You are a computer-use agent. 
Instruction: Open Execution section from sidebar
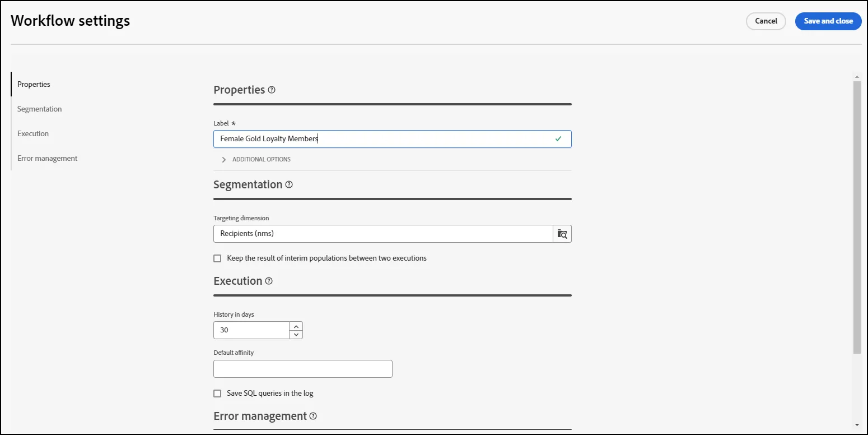(33, 133)
